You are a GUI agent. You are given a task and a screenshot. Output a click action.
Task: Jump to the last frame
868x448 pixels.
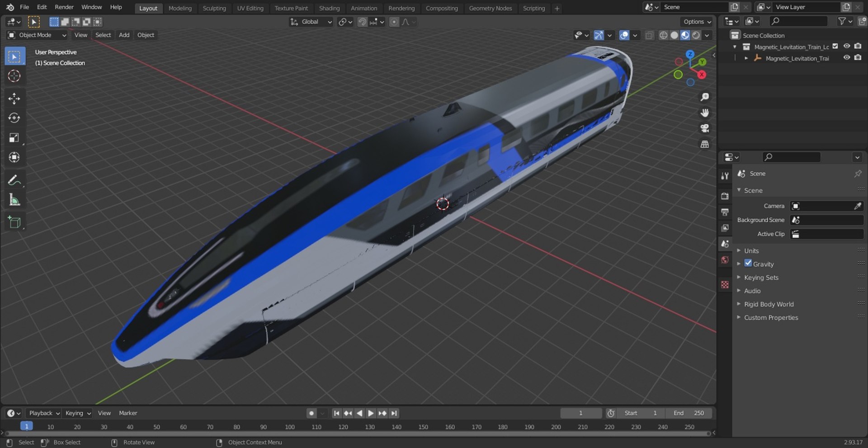[394, 413]
